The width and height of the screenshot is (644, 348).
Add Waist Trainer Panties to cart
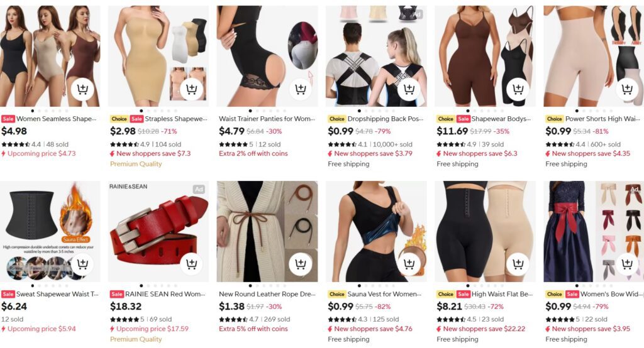point(300,89)
